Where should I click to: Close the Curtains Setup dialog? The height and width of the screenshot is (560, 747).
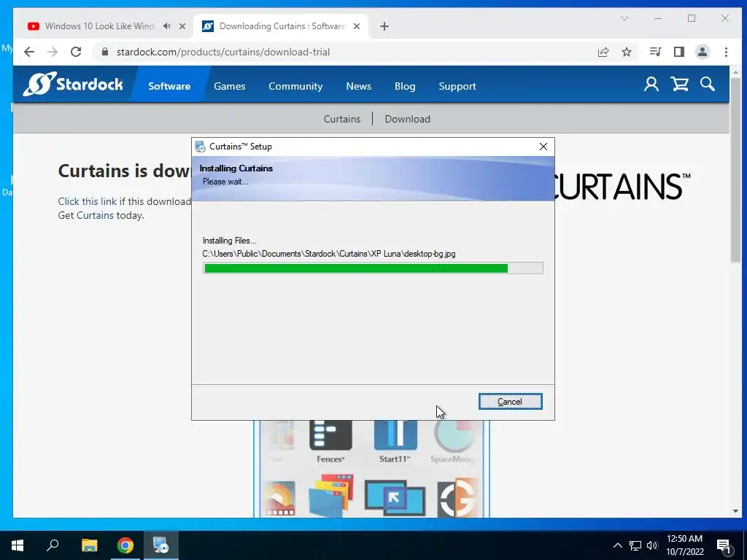pos(543,147)
